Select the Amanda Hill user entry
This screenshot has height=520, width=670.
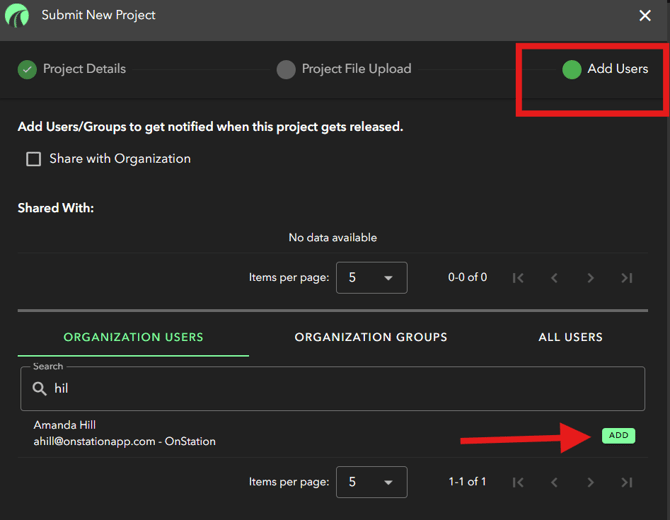[x=124, y=433]
